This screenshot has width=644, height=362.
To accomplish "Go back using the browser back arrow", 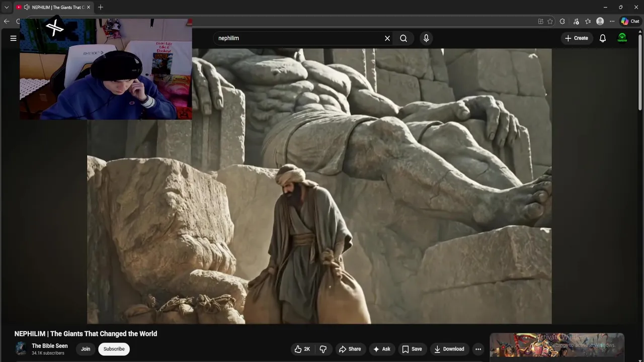I will point(7,21).
